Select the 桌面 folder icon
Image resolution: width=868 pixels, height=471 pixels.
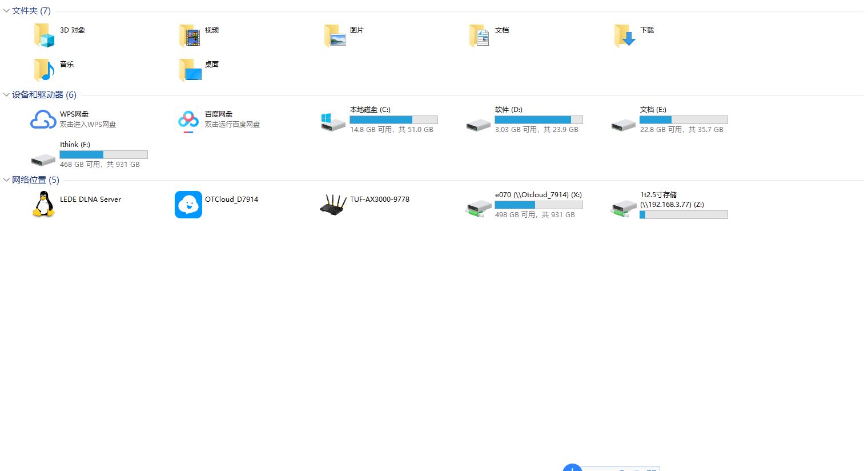point(190,70)
